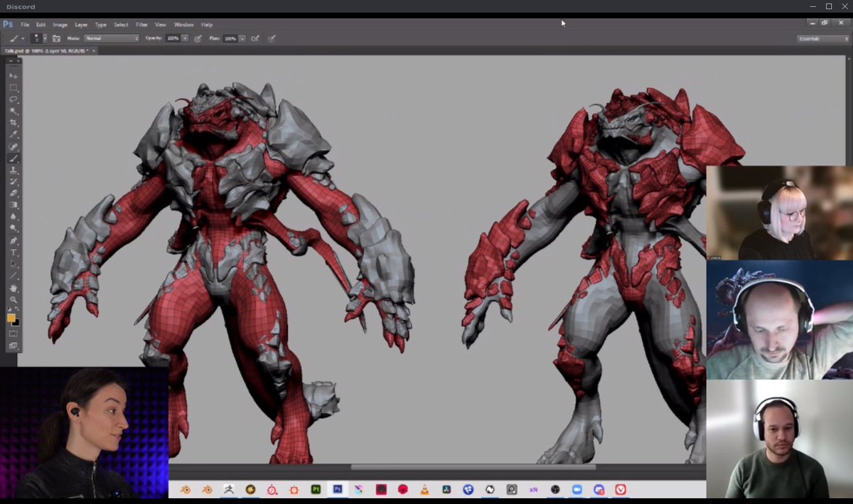
Task: Select the Healing Brush tool
Action: point(14,146)
